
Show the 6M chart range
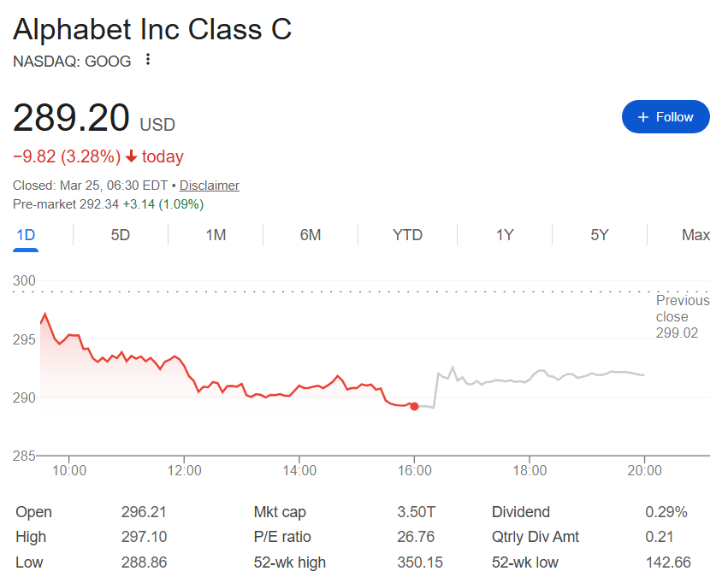click(x=311, y=235)
